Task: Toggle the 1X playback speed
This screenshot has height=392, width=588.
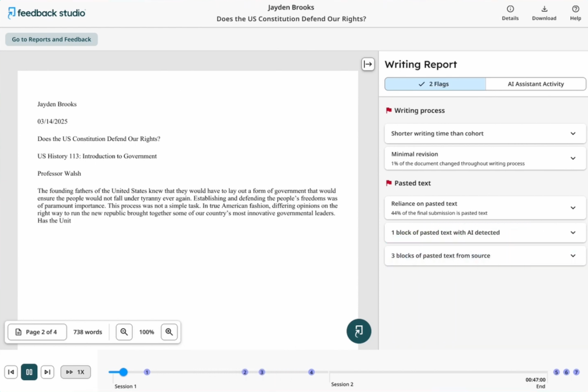Action: coord(75,372)
